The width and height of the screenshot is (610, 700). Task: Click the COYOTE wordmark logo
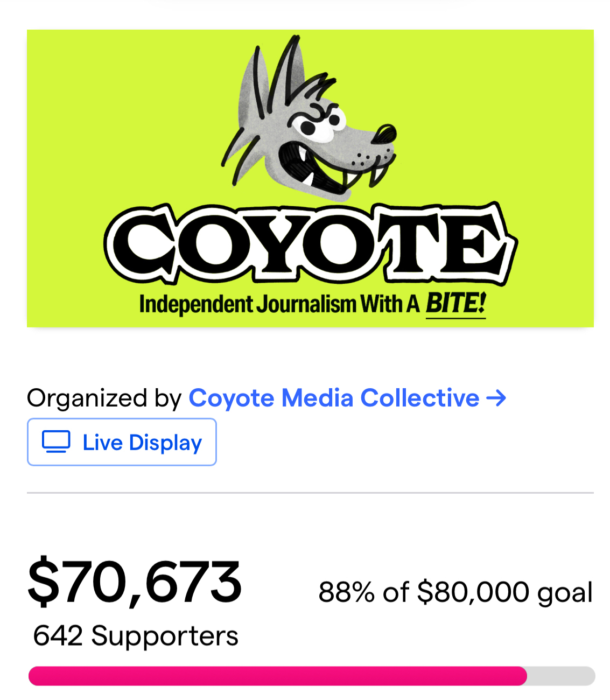[x=310, y=244]
